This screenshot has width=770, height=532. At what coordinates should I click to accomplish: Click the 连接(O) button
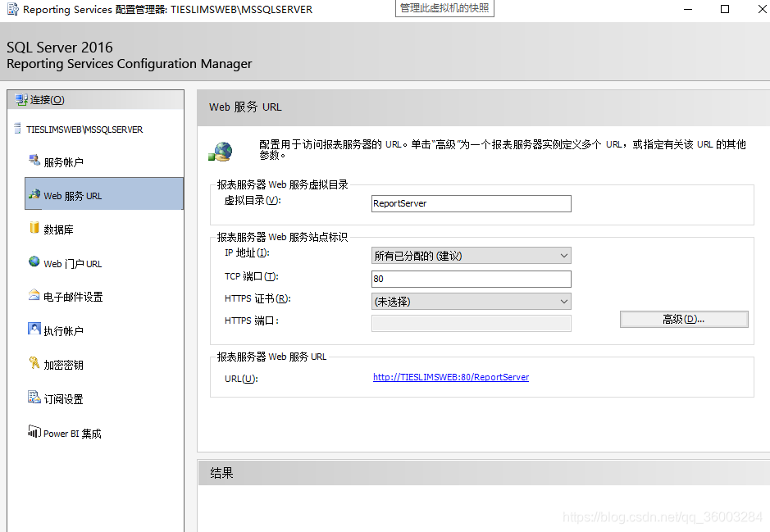96,100
